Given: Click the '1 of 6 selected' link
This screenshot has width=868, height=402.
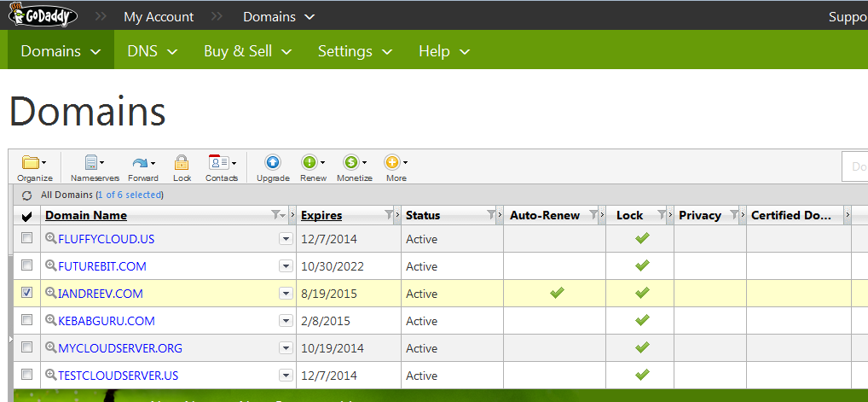Looking at the screenshot, I should coord(129,195).
